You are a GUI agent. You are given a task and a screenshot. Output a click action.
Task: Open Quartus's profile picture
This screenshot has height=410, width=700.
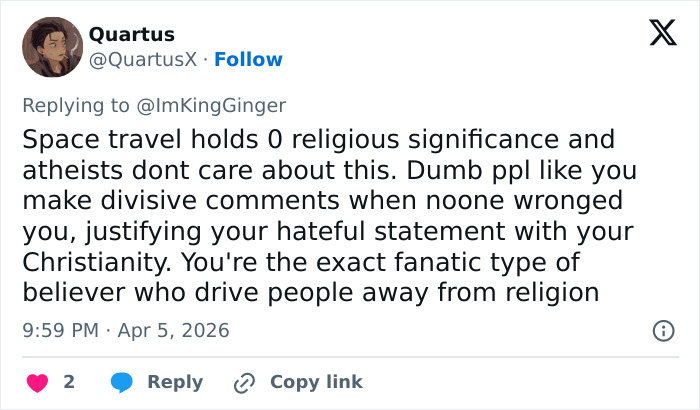pos(51,47)
